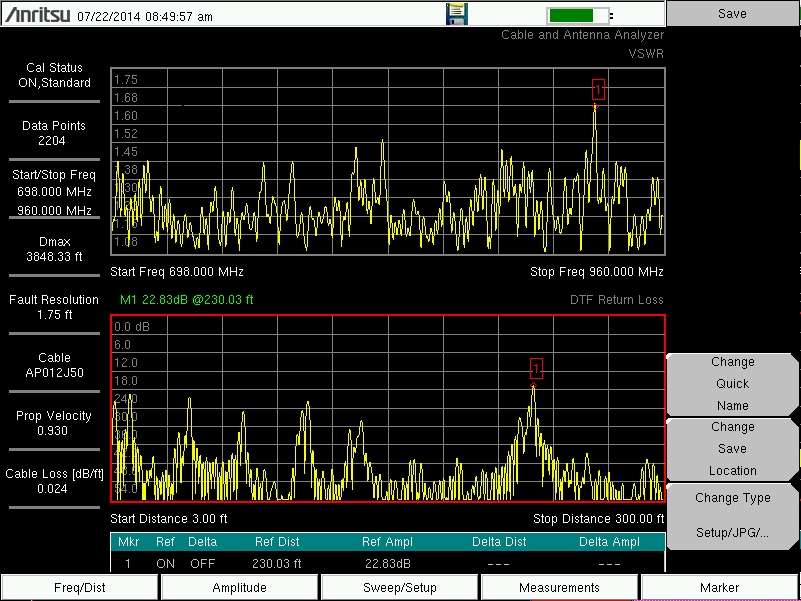Click the Anritsu logo
This screenshot has width=801, height=601.
coord(38,16)
